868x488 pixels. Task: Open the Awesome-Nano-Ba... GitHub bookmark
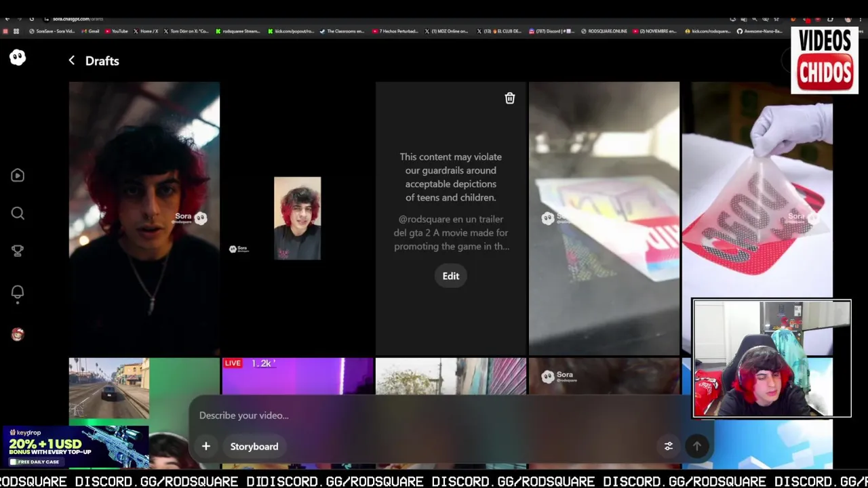coord(760,31)
